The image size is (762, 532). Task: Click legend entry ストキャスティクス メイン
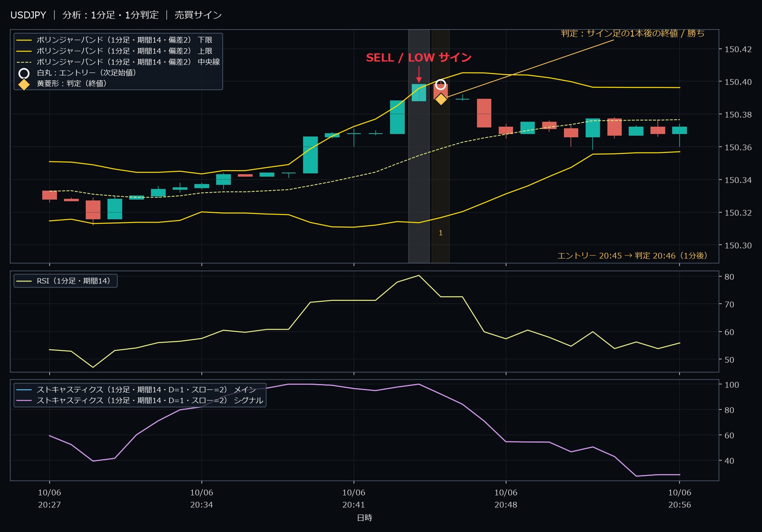136,389
